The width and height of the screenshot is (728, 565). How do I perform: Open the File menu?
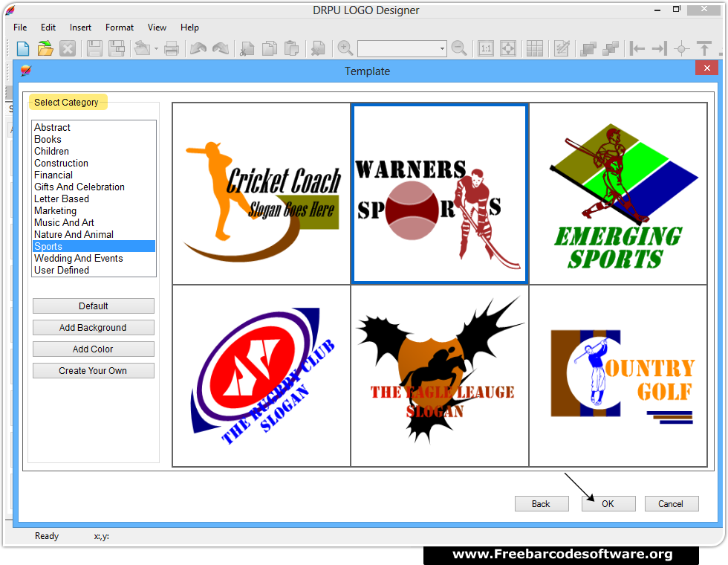(x=20, y=28)
